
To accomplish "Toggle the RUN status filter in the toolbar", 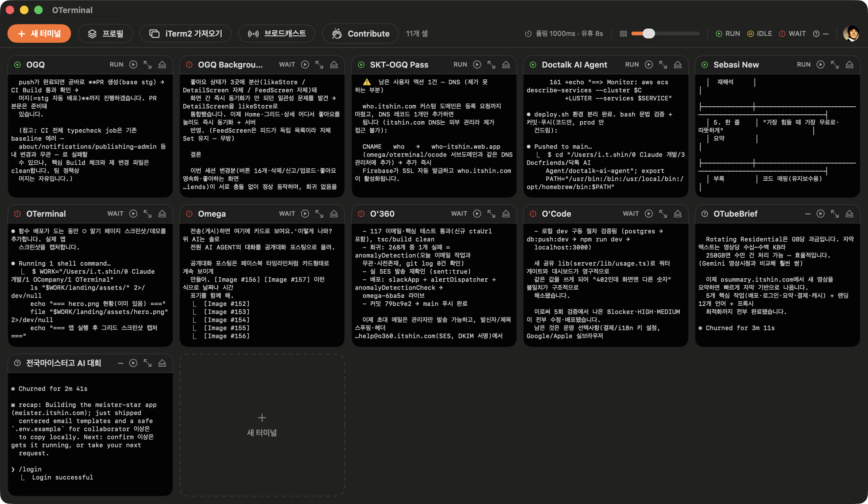I will point(728,33).
